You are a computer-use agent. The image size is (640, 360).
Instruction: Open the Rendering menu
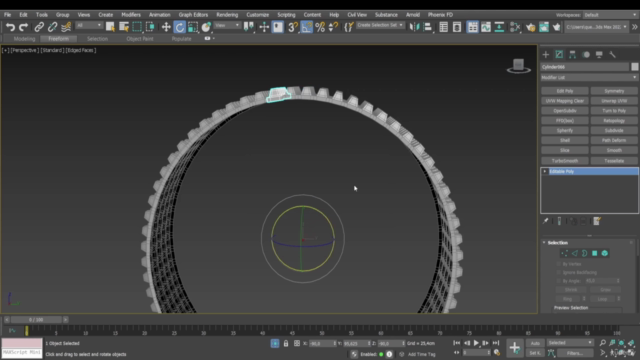[x=227, y=15]
